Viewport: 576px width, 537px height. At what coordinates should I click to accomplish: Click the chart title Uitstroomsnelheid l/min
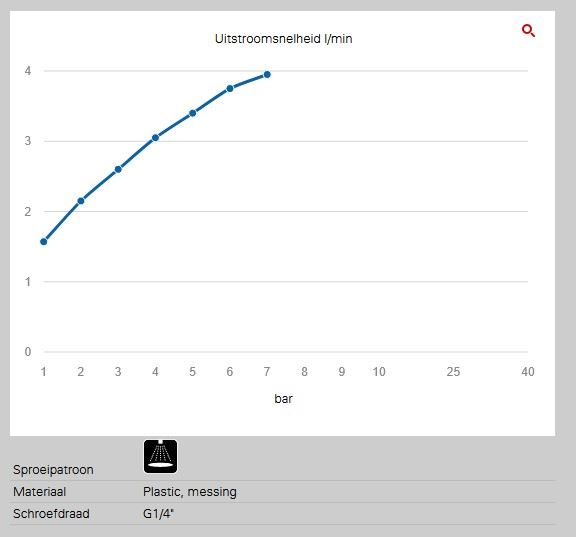point(284,39)
